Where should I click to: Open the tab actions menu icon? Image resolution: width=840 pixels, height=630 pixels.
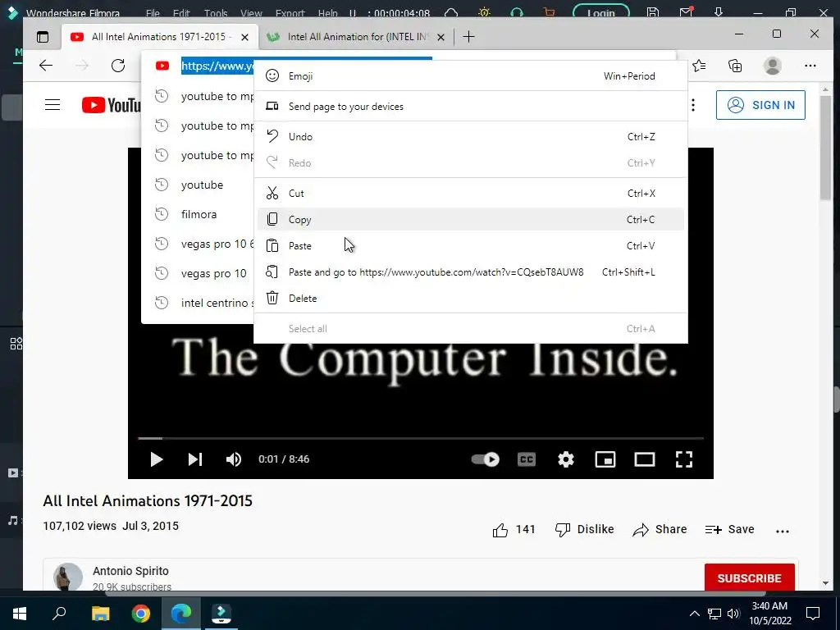coord(43,36)
